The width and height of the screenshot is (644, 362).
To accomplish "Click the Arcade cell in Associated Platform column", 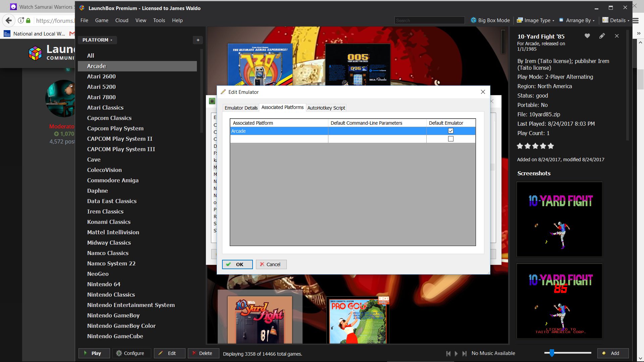I will [x=279, y=131].
